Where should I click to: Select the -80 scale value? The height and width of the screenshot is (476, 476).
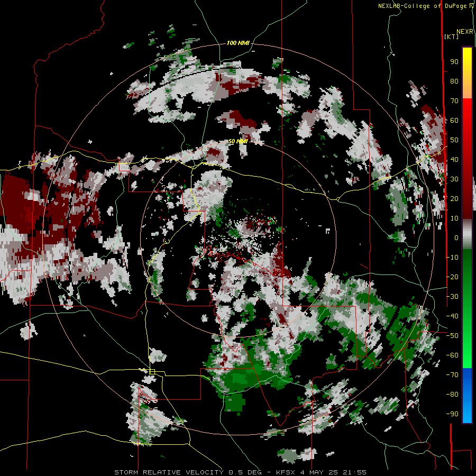452,395
